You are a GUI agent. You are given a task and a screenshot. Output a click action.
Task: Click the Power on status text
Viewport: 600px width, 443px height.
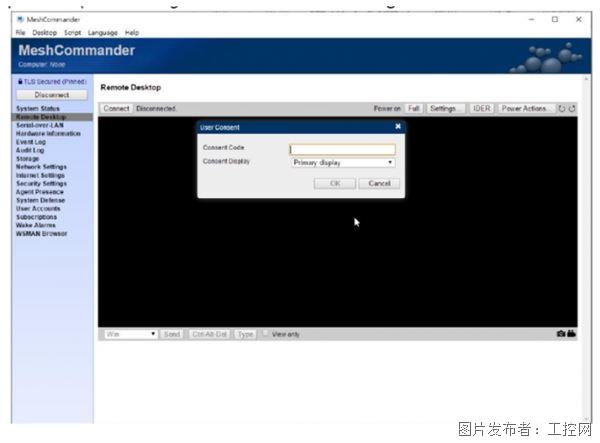pos(387,109)
